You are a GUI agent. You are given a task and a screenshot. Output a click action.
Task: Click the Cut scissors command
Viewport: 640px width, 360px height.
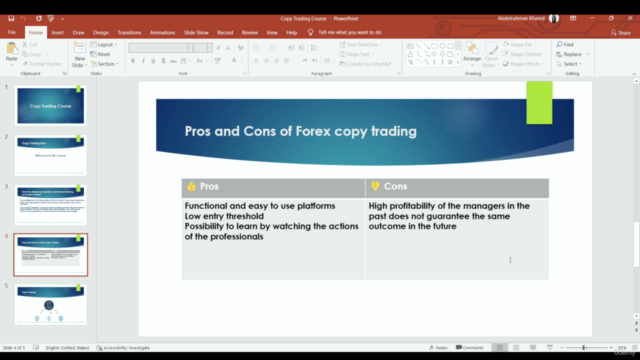[30, 44]
